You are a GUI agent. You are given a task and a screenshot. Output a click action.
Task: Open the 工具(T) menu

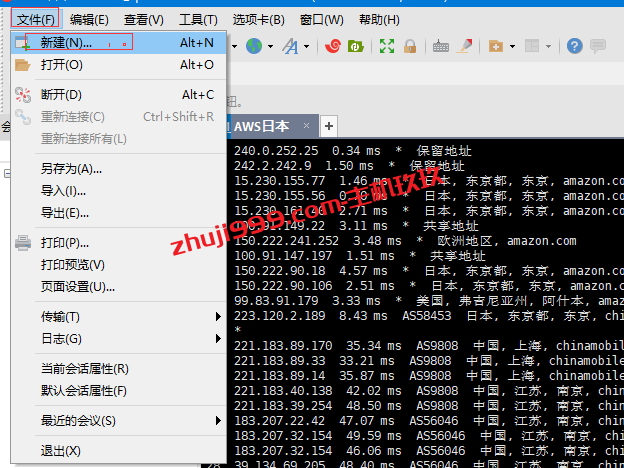click(198, 20)
